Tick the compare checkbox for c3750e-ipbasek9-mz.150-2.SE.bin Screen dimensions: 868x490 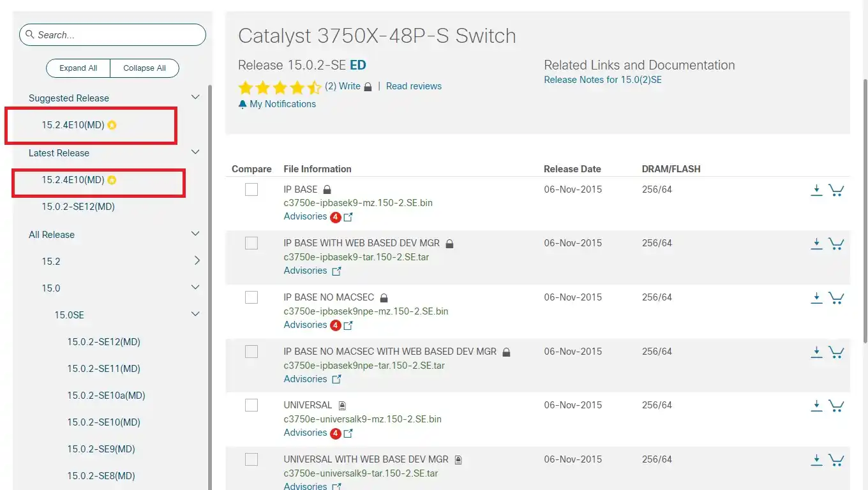pos(251,189)
